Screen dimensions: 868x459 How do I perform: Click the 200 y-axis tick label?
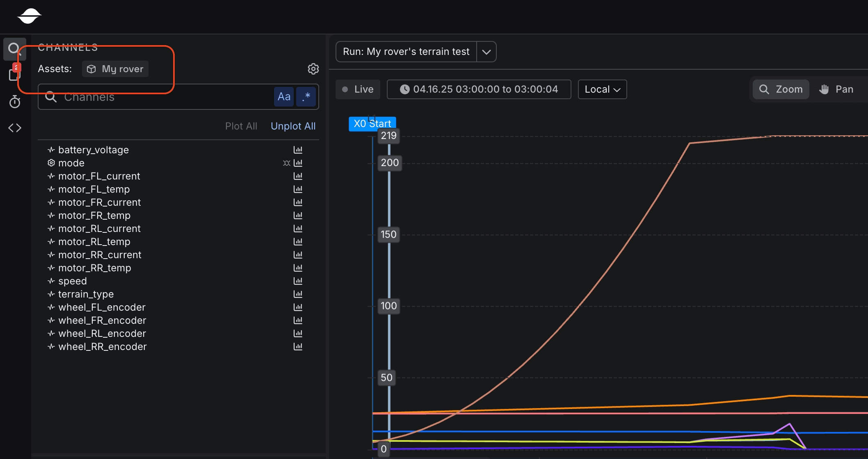(x=390, y=163)
